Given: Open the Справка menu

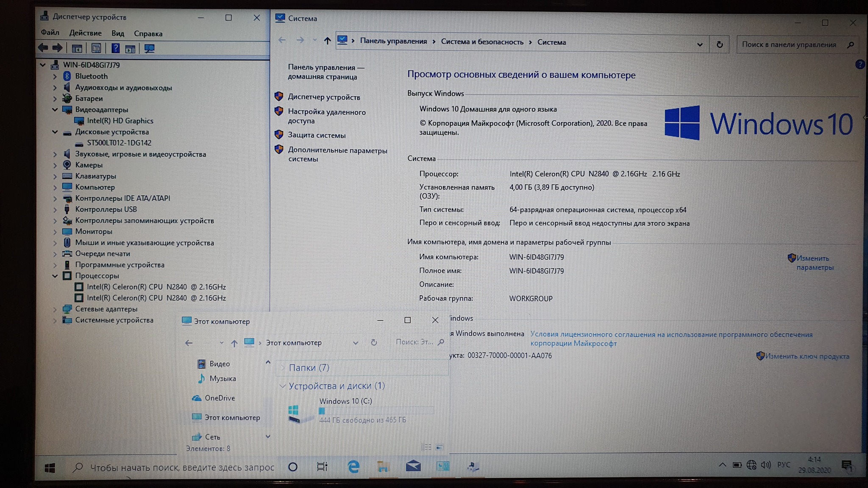Looking at the screenshot, I should (148, 33).
